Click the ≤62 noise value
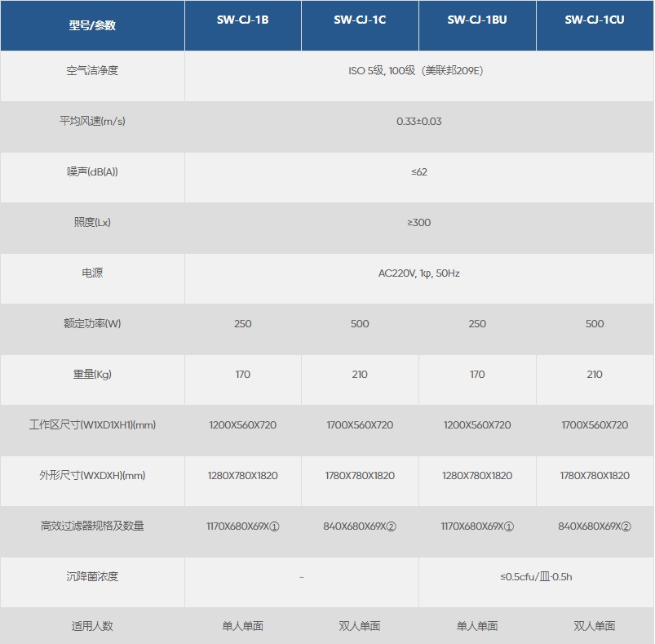This screenshot has width=655, height=644. click(418, 172)
